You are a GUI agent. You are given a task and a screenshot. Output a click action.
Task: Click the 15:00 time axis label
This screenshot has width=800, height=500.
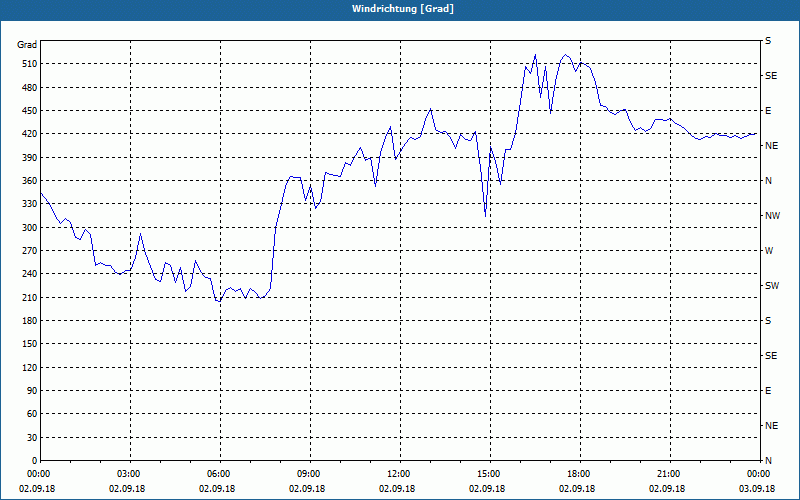[490, 473]
